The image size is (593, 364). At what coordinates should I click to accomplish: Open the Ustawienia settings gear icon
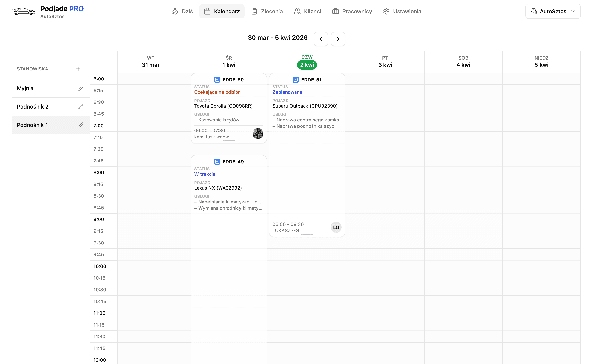tap(386, 11)
